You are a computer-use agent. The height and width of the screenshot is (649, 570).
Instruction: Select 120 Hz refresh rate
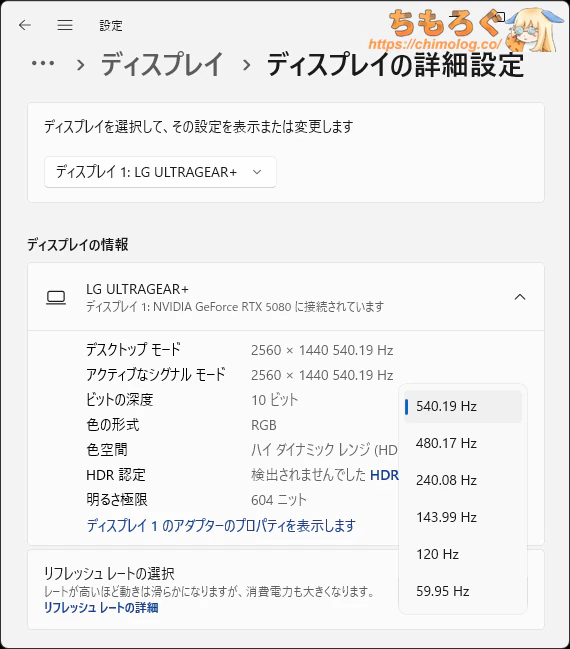(463, 554)
